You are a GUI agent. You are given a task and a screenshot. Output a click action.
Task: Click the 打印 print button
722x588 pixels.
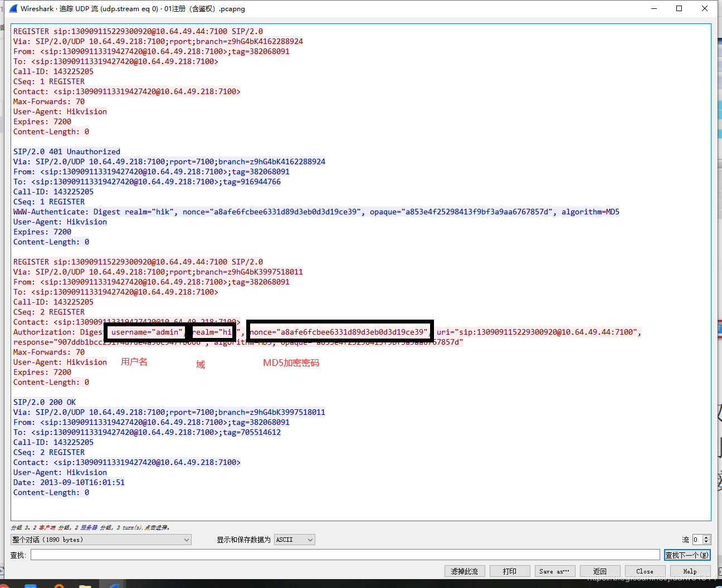tap(510, 571)
